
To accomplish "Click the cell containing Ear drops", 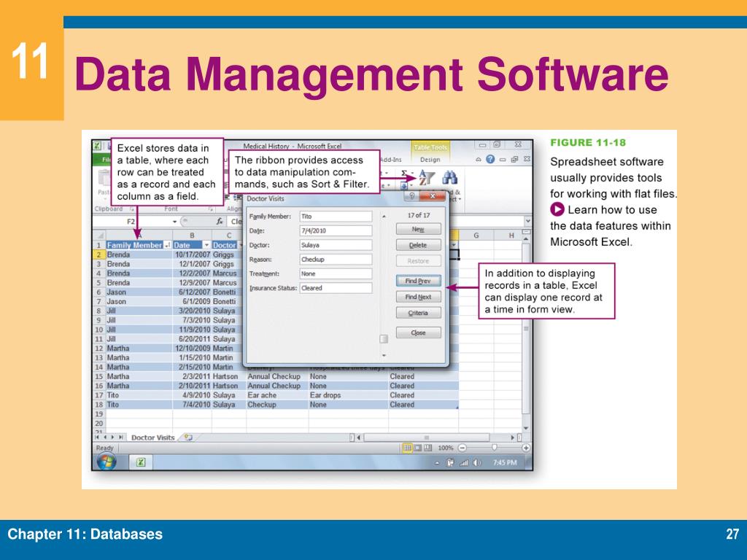I will click(348, 394).
